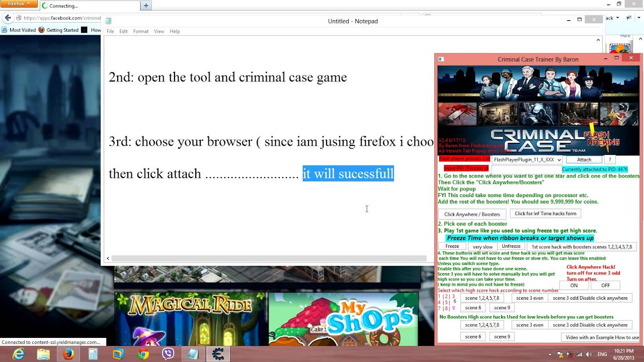644x362 pixels.
Task: Click the Freeze button
Action: tap(452, 246)
